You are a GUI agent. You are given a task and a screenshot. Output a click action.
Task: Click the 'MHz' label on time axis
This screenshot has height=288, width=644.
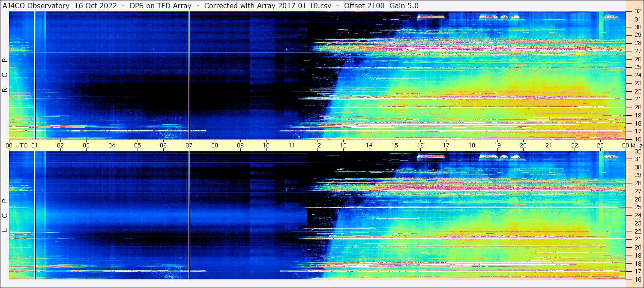point(637,145)
